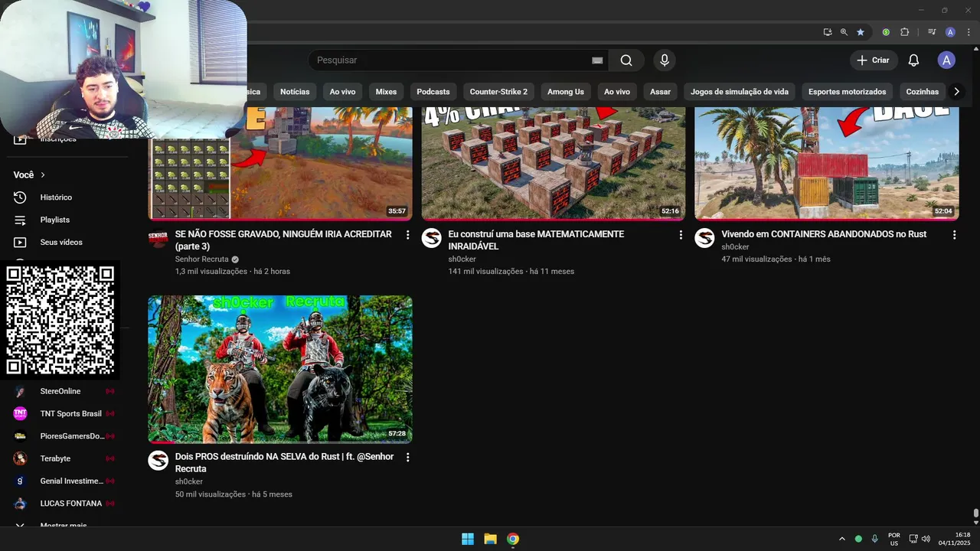Open video titled SE NÃO FOSSE GRAVADO
Screen dimensions: 980x551
pyautogui.click(x=283, y=240)
